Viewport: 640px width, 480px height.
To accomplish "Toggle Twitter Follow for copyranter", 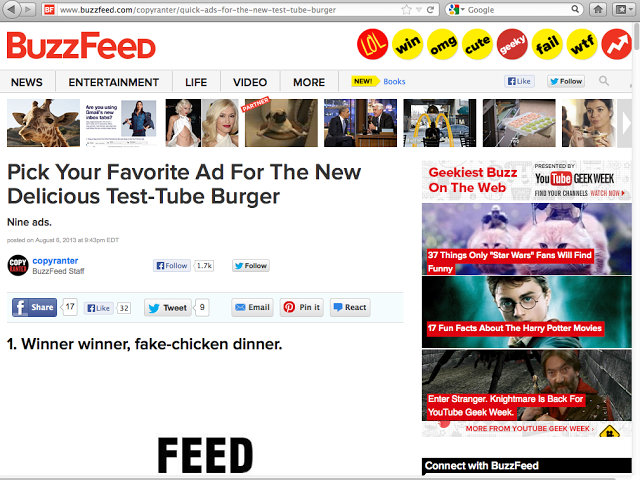I will pyautogui.click(x=251, y=266).
